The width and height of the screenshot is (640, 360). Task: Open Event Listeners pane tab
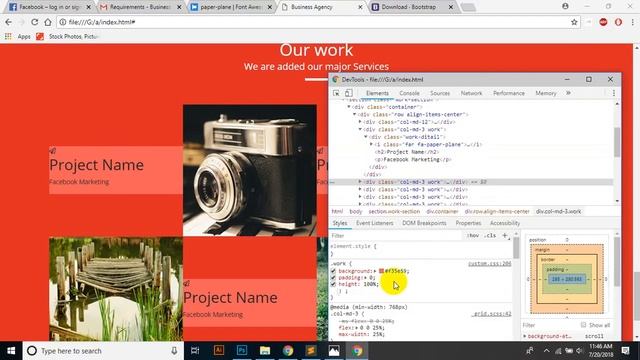pos(374,223)
